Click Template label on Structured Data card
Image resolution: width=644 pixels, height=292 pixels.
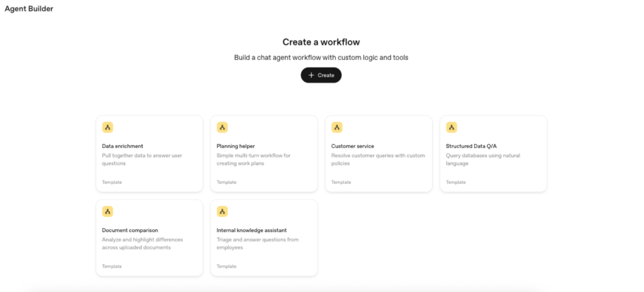[x=455, y=182]
